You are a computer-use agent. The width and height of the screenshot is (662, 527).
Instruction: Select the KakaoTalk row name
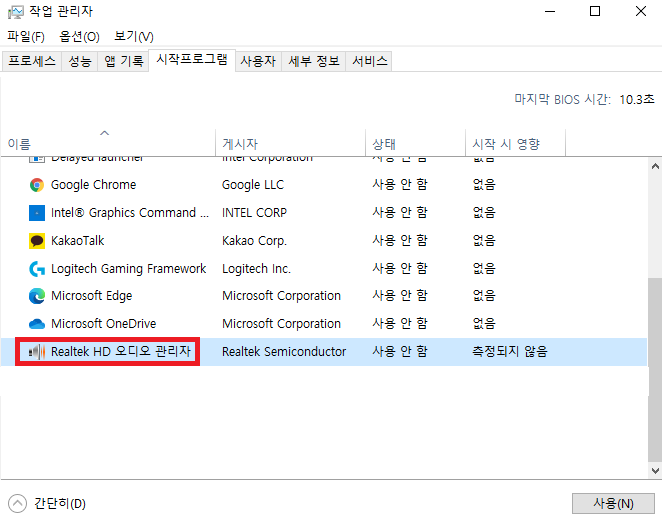pyautogui.click(x=78, y=241)
